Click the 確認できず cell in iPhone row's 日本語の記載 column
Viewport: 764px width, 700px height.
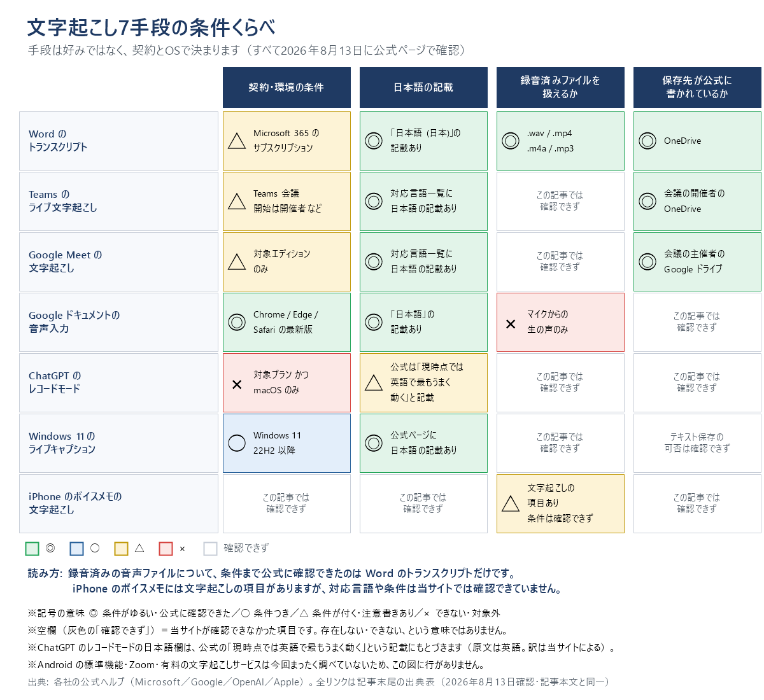coord(423,503)
